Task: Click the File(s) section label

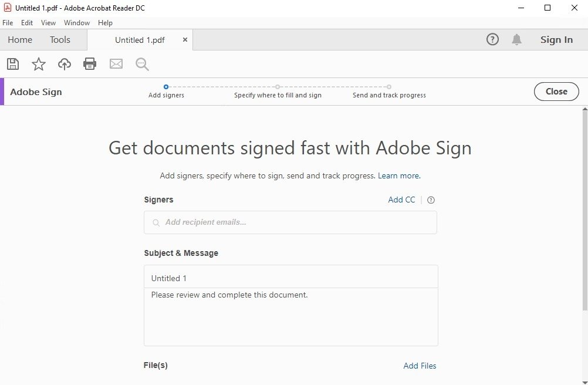Action: (156, 365)
